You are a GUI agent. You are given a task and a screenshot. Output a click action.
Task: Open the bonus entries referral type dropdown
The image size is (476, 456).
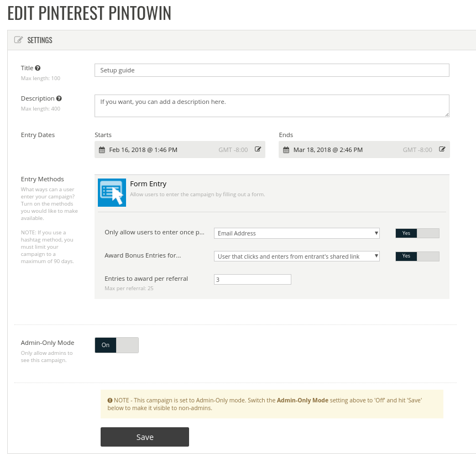point(296,256)
